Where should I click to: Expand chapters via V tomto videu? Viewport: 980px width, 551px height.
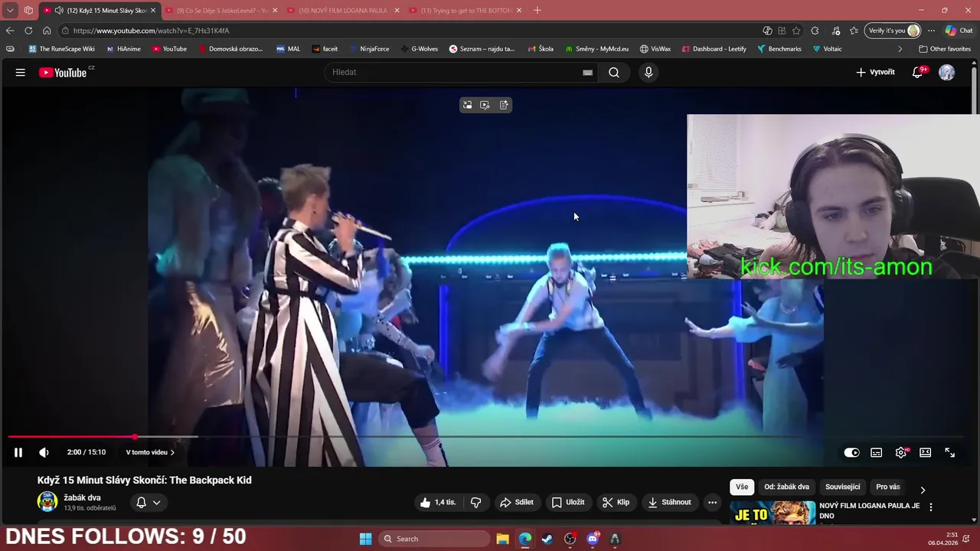click(x=150, y=452)
